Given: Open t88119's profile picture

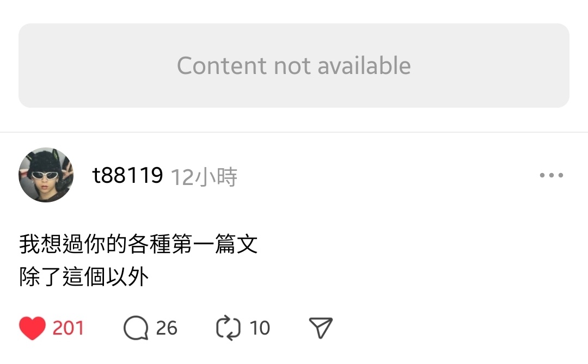Looking at the screenshot, I should click(x=46, y=175).
